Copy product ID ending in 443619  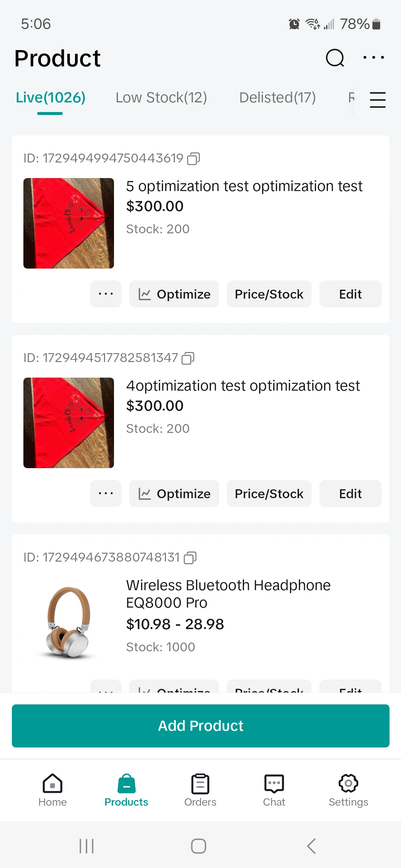193,159
